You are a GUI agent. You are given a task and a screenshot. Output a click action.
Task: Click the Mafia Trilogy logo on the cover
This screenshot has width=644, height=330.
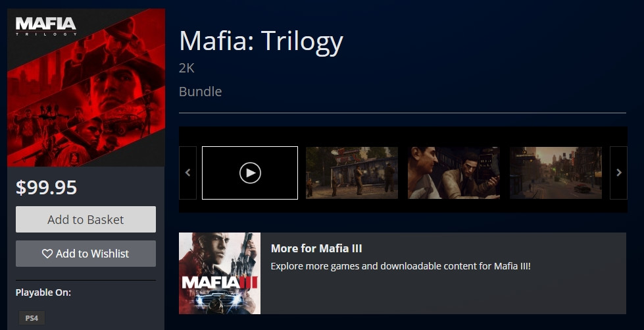pyautogui.click(x=46, y=26)
